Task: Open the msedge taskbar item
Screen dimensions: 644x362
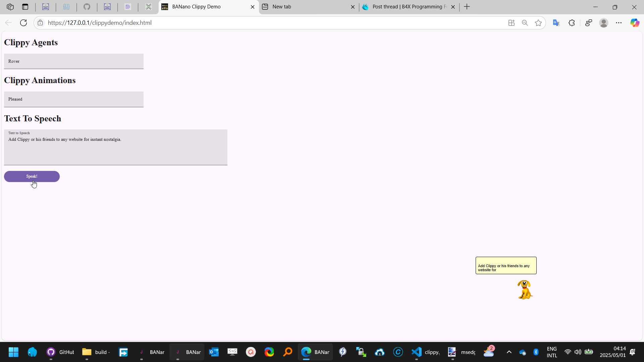Action: (x=462, y=352)
